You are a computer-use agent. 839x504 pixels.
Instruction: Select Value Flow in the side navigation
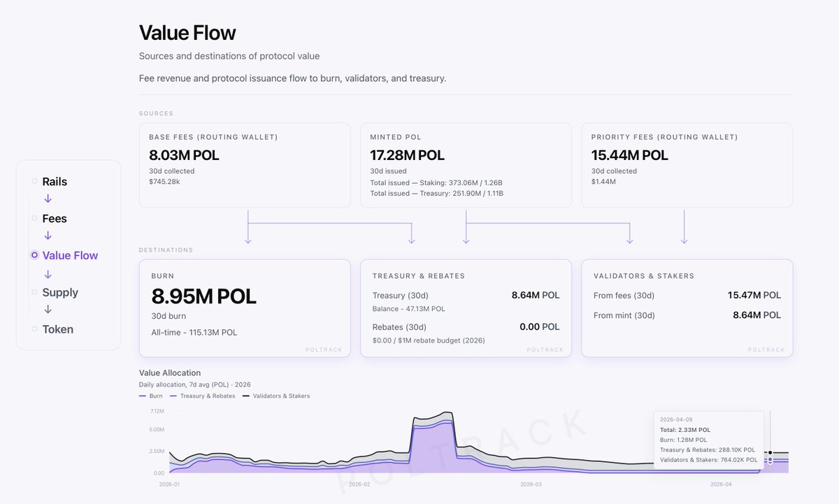click(70, 256)
